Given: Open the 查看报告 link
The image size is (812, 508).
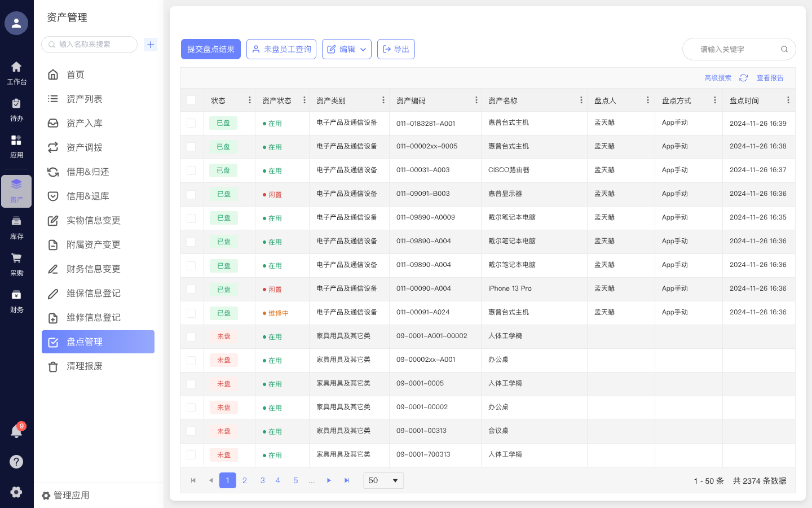Looking at the screenshot, I should [770, 78].
